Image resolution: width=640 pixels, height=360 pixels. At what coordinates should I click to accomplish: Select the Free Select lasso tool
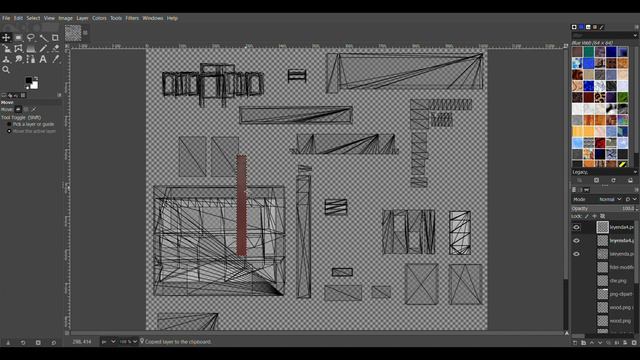tap(31, 38)
